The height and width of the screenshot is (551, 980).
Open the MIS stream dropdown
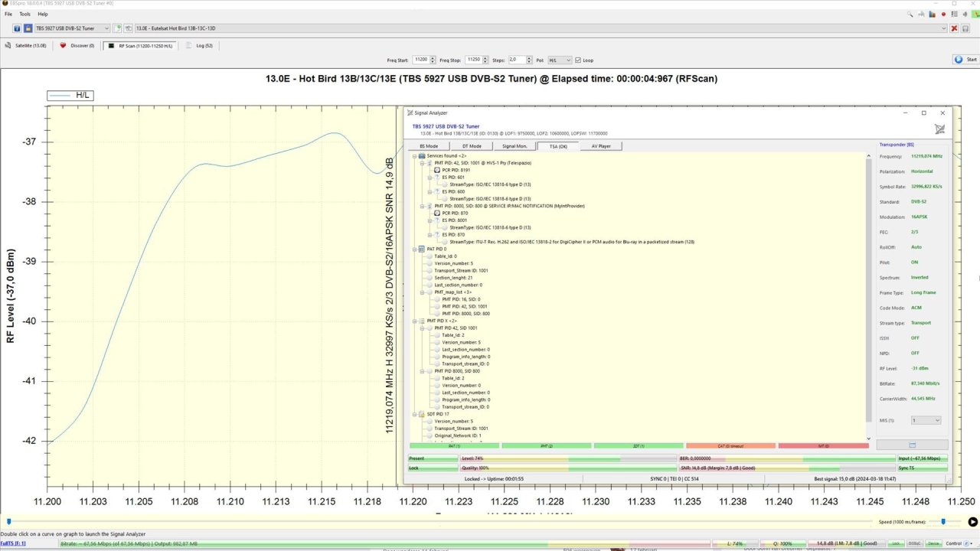[x=925, y=420]
